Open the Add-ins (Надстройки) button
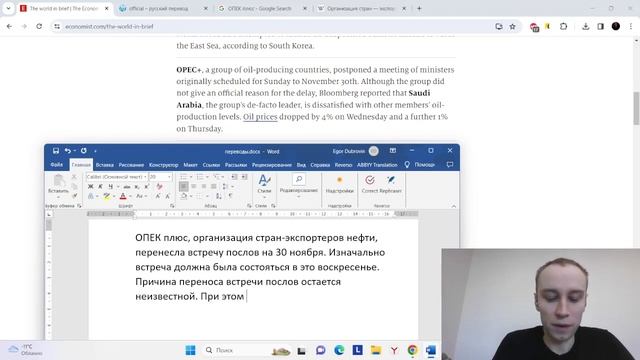 click(340, 184)
